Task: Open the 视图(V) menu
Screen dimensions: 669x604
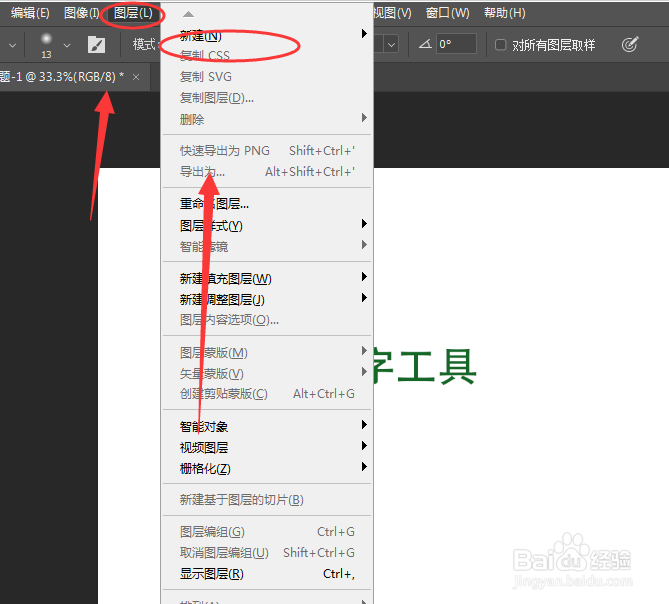Action: [x=393, y=13]
